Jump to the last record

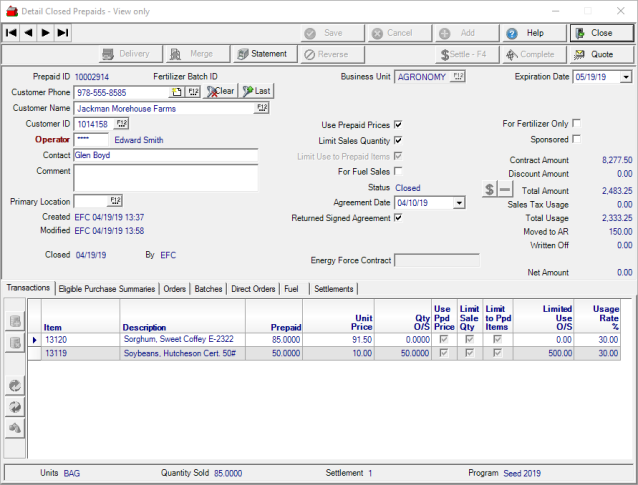pos(62,33)
